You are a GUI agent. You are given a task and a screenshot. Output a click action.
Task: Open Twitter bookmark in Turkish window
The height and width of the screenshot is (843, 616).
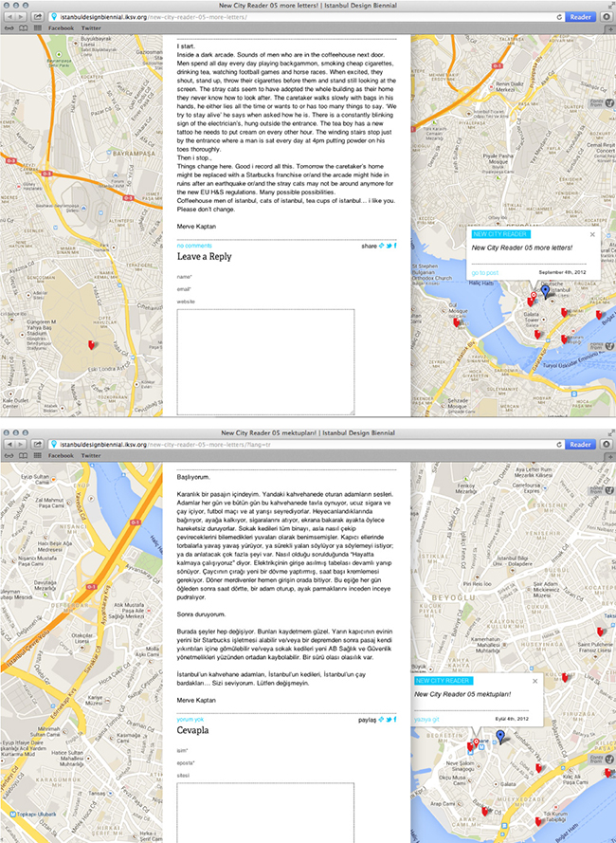click(x=91, y=455)
